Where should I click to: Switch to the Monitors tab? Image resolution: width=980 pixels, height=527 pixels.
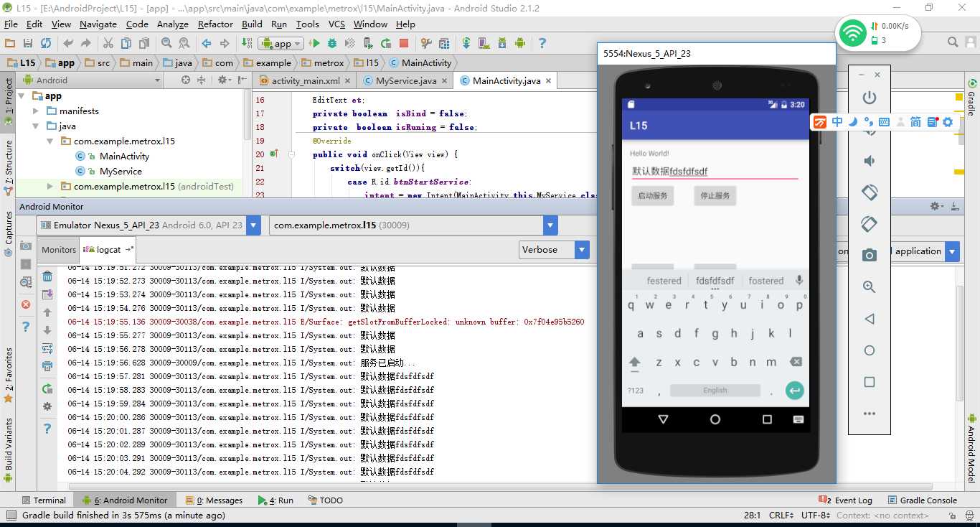(x=59, y=250)
